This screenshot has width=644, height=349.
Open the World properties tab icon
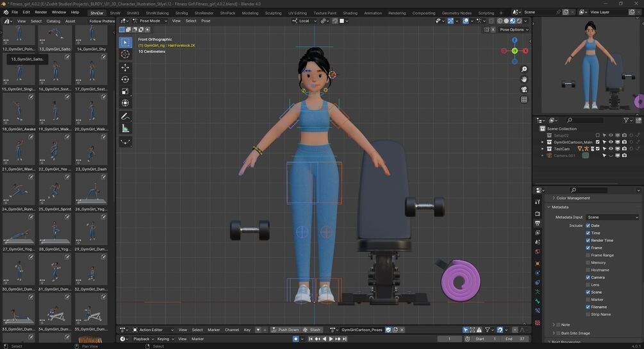coord(538,251)
